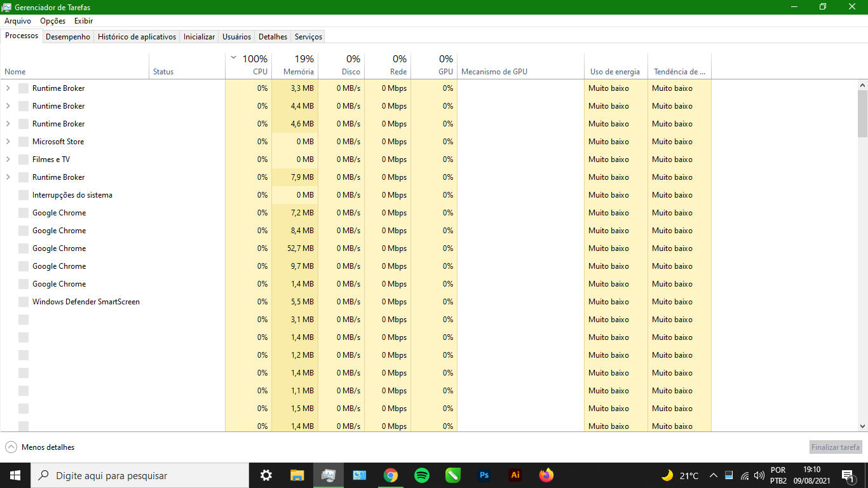868x488 pixels.
Task: Open the Exibir menu
Action: click(83, 21)
